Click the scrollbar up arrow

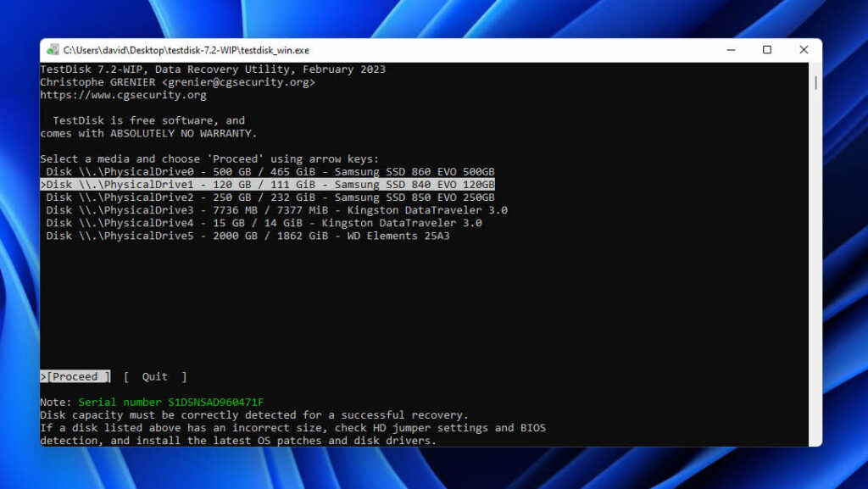[x=816, y=66]
